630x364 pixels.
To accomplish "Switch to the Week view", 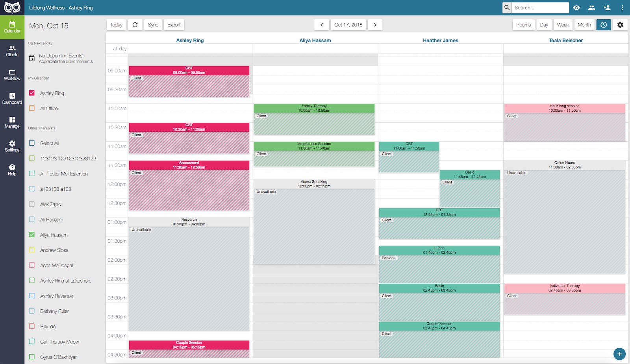I will point(563,24).
